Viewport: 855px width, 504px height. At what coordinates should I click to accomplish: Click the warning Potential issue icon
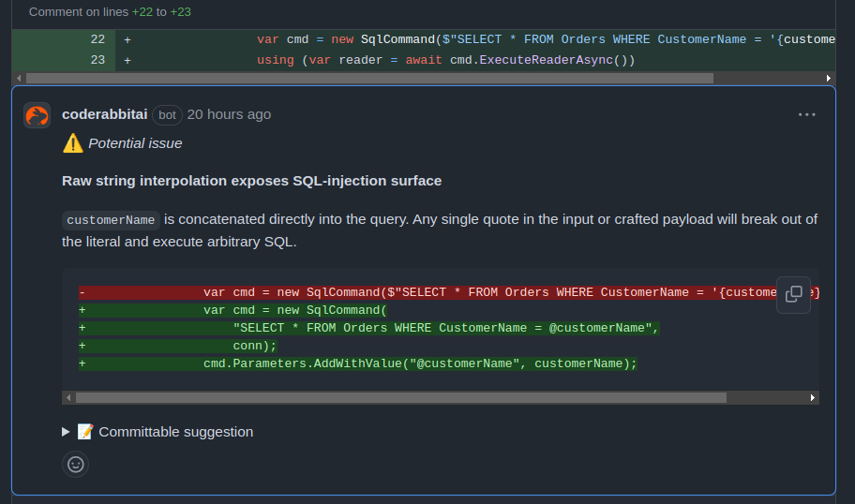point(72,143)
